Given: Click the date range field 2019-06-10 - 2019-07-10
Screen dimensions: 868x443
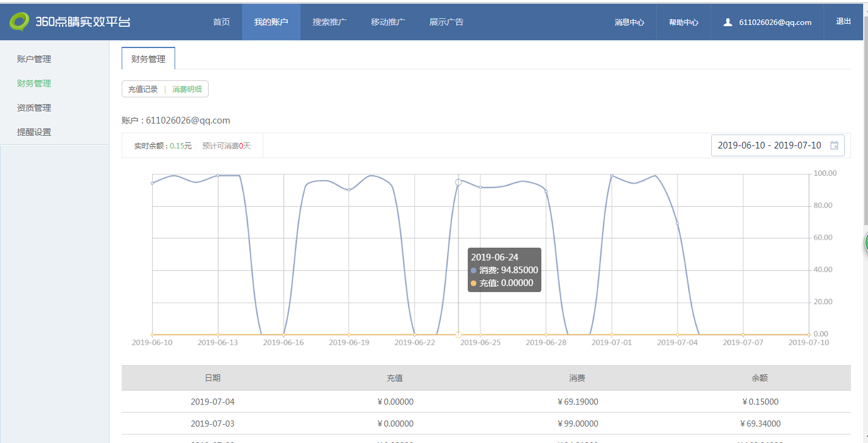Looking at the screenshot, I should 778,145.
